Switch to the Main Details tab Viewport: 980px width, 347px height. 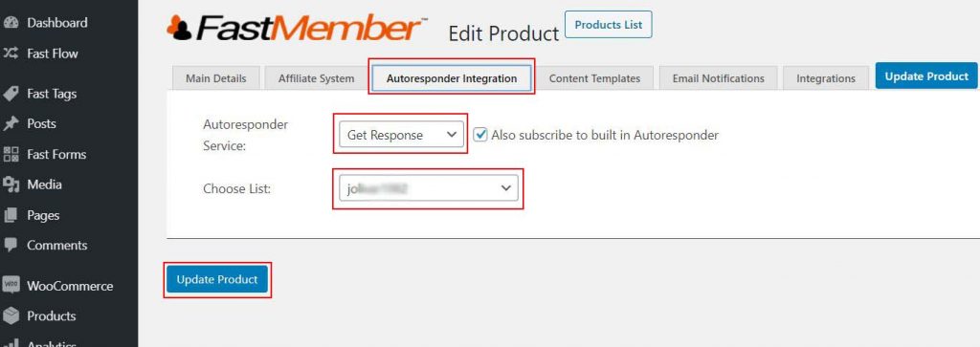point(215,78)
